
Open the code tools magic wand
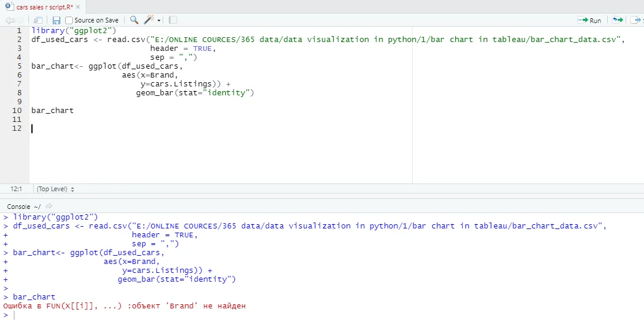(x=149, y=20)
